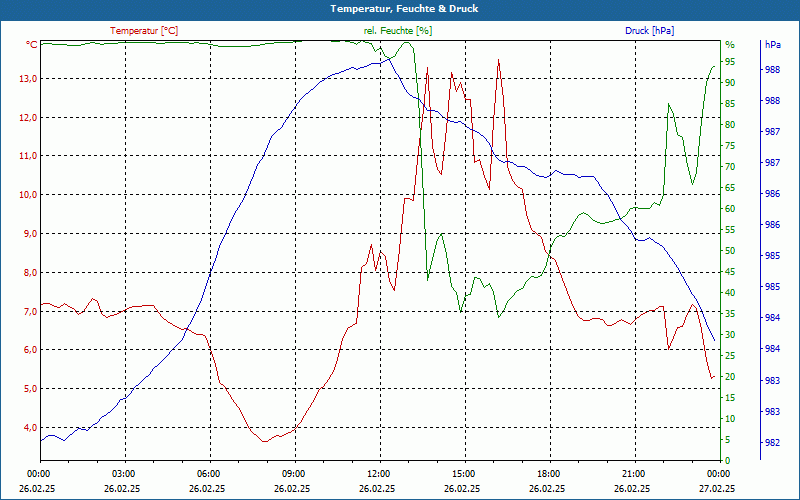Click the '7,0' temperature axis value
Screen dimensions: 800x500
(31, 311)
